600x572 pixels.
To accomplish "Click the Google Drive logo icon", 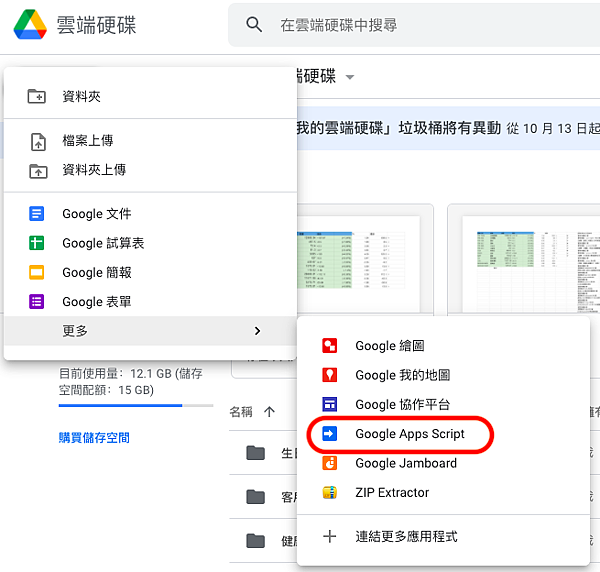I will pos(29,26).
